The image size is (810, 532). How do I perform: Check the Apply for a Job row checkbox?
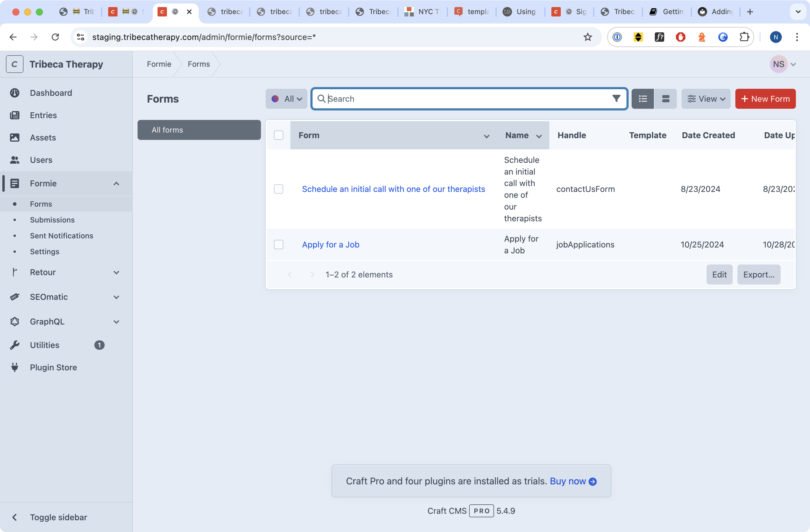point(278,245)
